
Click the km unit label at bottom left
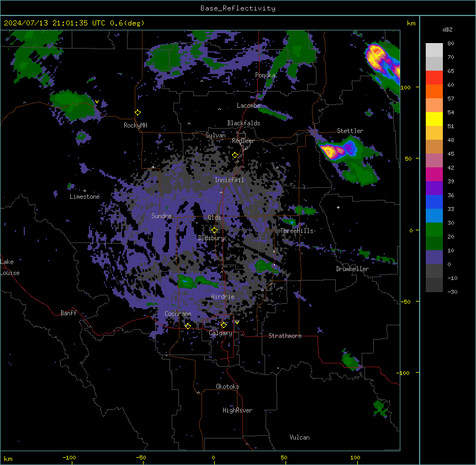click(8, 458)
